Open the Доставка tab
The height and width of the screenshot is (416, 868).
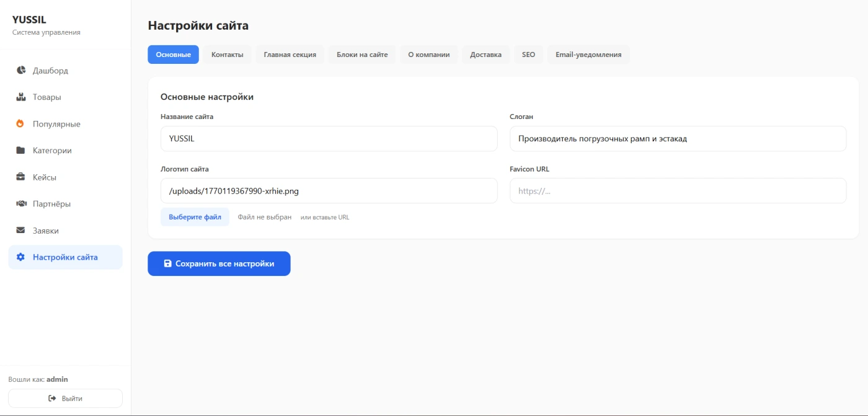[x=485, y=55]
